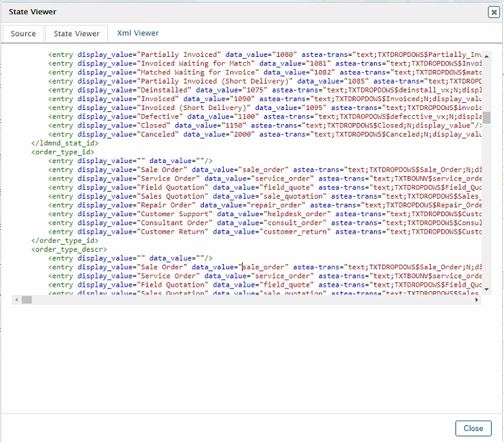Switch to the Source tab

click(23, 34)
